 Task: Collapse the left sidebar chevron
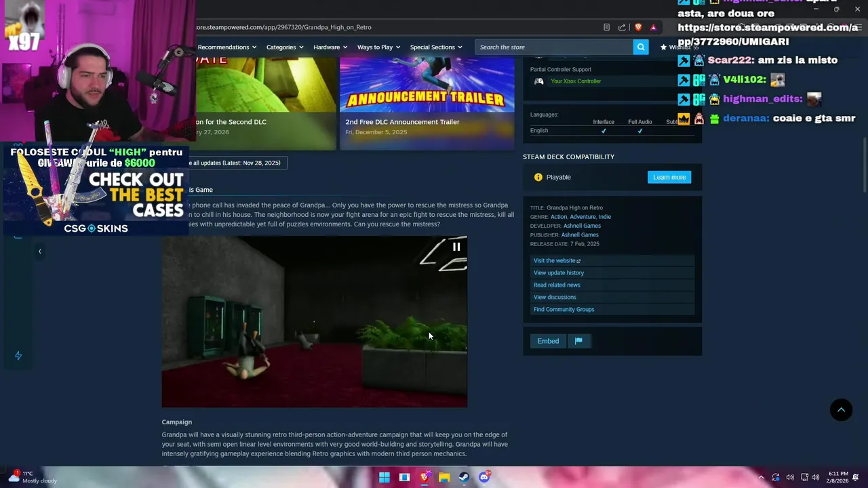click(39, 251)
